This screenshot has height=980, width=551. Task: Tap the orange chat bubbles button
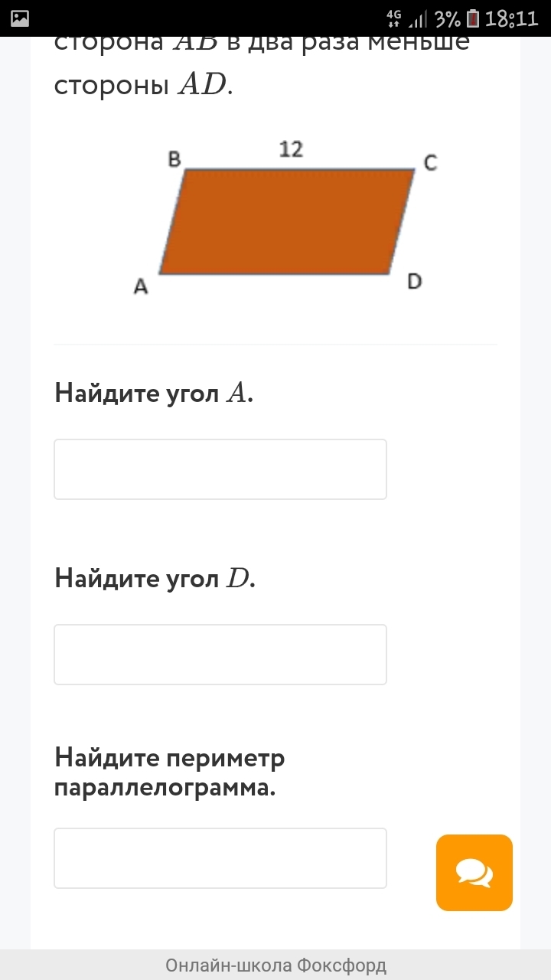click(x=474, y=872)
